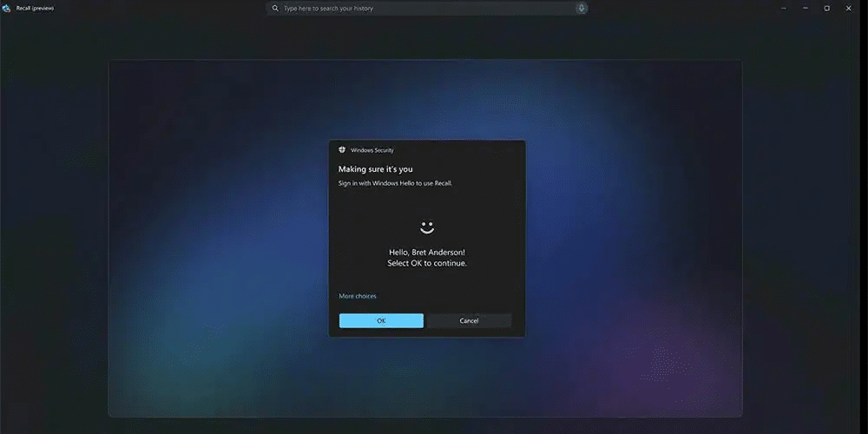
Task: Click the Recall app icon in title bar
Action: pyautogui.click(x=7, y=9)
